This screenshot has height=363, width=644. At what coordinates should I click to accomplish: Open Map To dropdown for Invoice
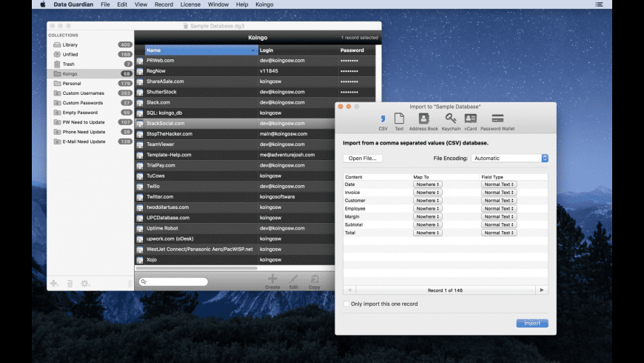coord(428,193)
